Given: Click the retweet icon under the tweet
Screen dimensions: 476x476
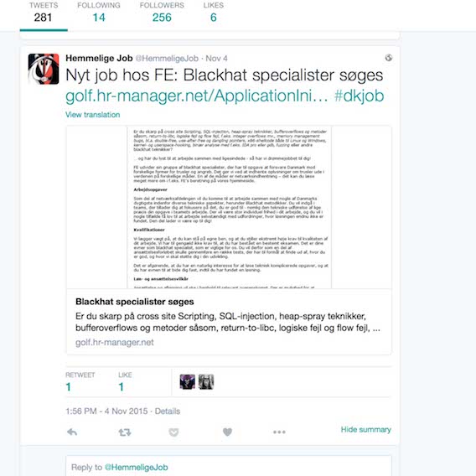Looking at the screenshot, I should [x=125, y=432].
